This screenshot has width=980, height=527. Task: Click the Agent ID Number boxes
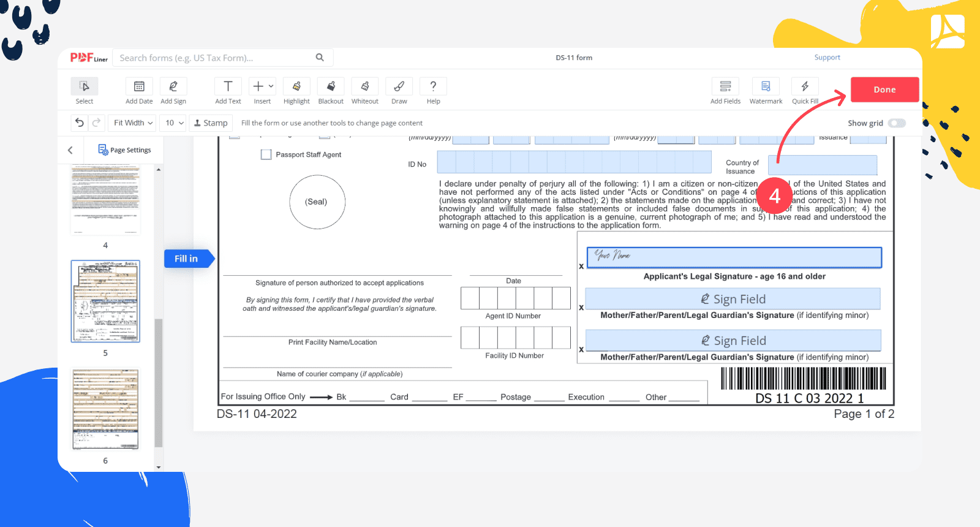[x=516, y=298]
